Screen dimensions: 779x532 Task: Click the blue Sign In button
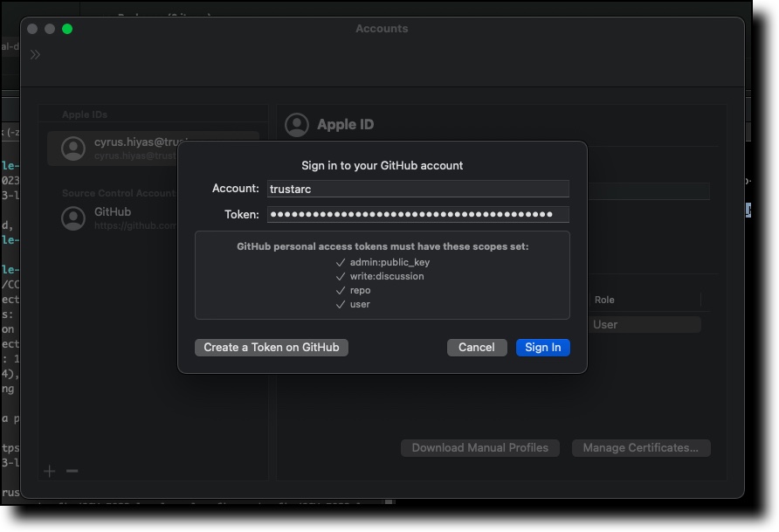tap(542, 348)
